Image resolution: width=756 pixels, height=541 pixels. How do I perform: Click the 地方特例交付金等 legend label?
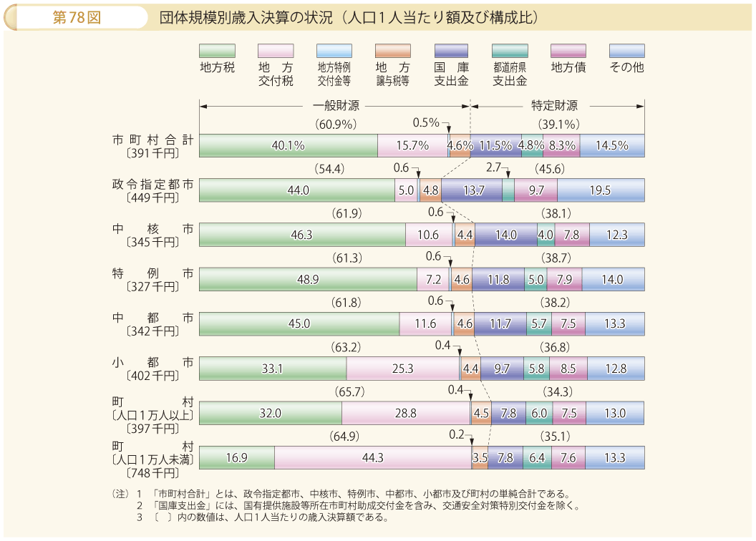(334, 74)
